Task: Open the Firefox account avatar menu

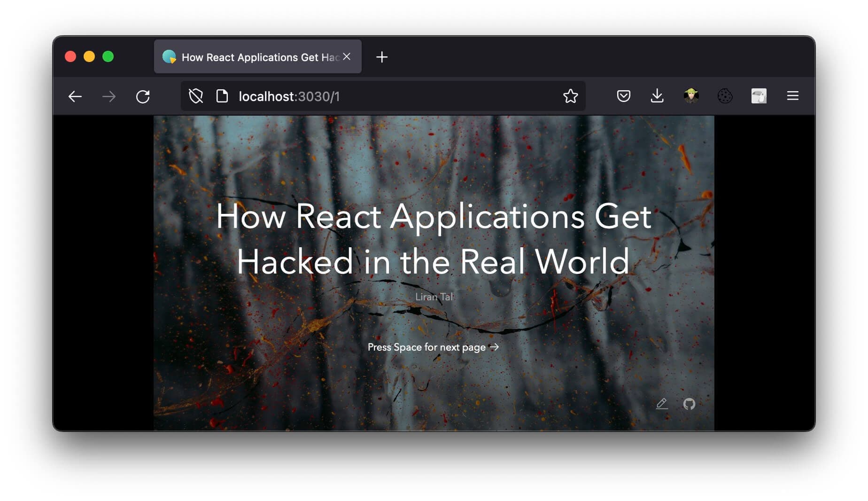Action: [691, 96]
